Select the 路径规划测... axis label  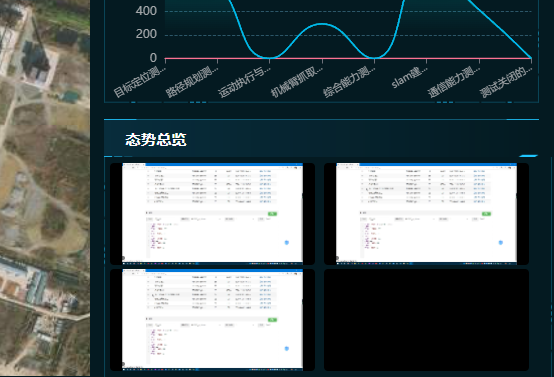coord(192,81)
